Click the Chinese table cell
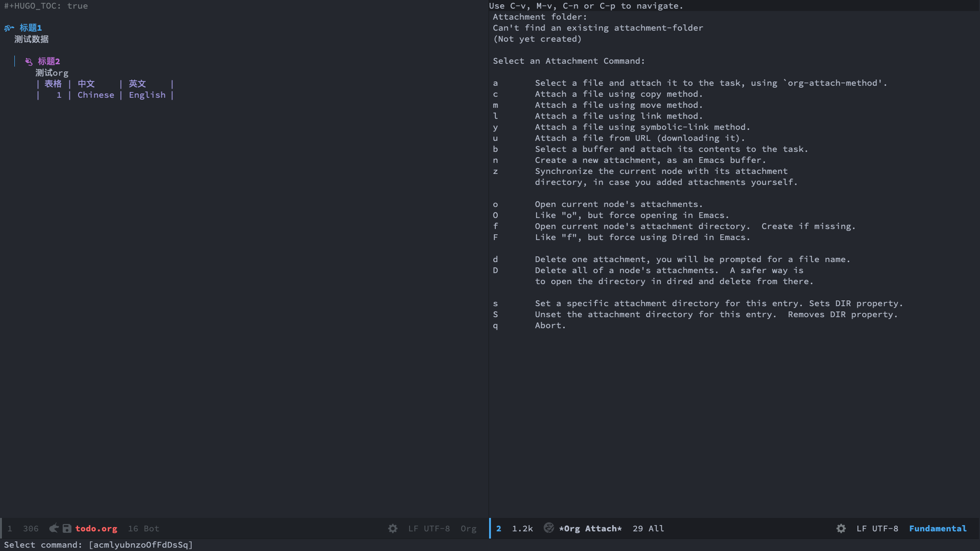 coord(96,95)
